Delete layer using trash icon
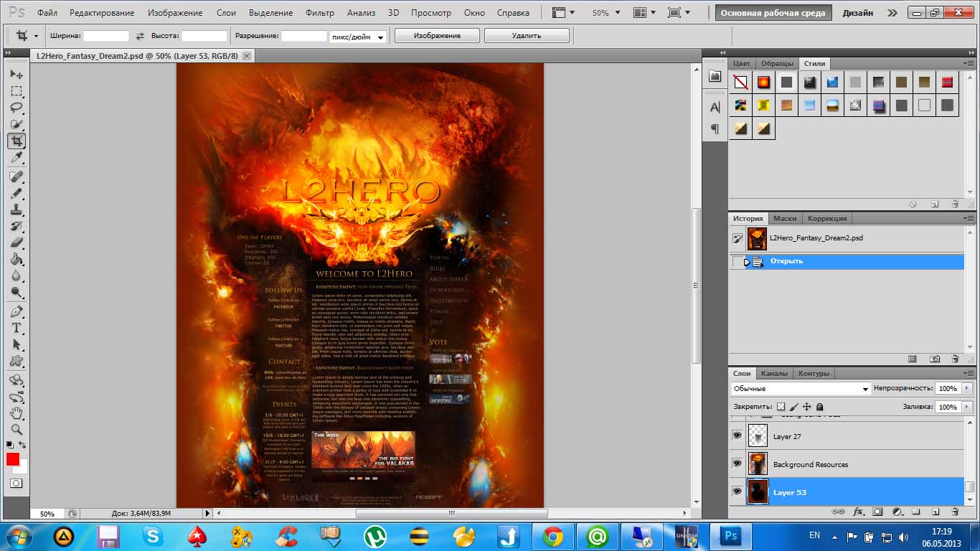Screen dimensions: 980x551 [x=955, y=512]
